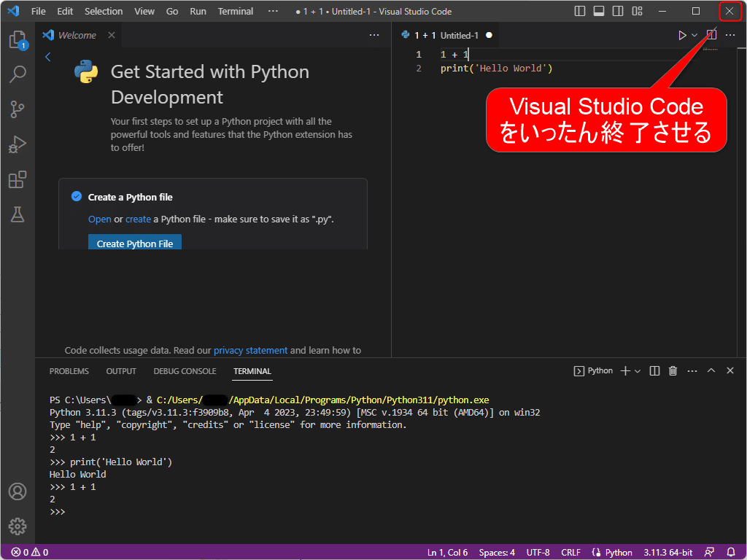747x560 pixels.
Task: Toggle checkmark for Create a Python file
Action: [x=77, y=197]
